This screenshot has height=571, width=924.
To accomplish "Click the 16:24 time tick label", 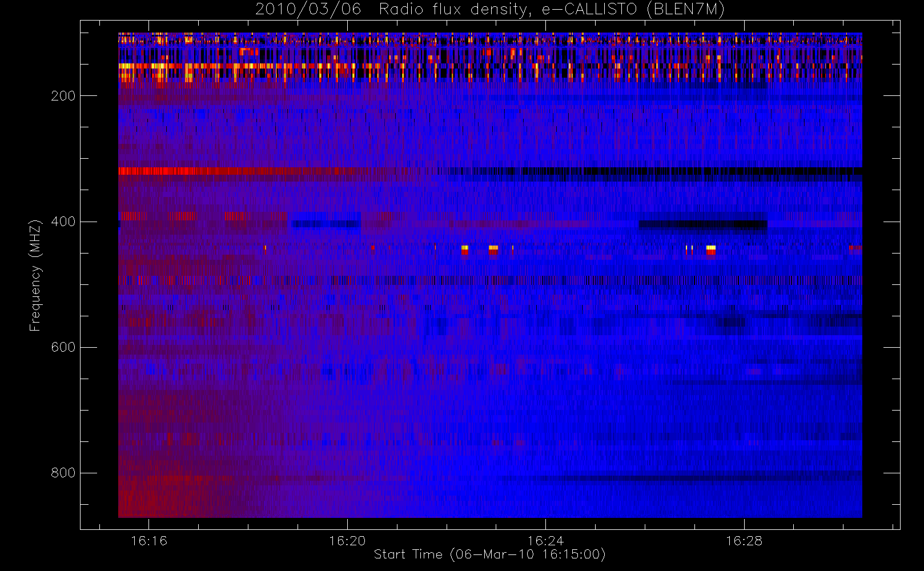I will click(545, 541).
